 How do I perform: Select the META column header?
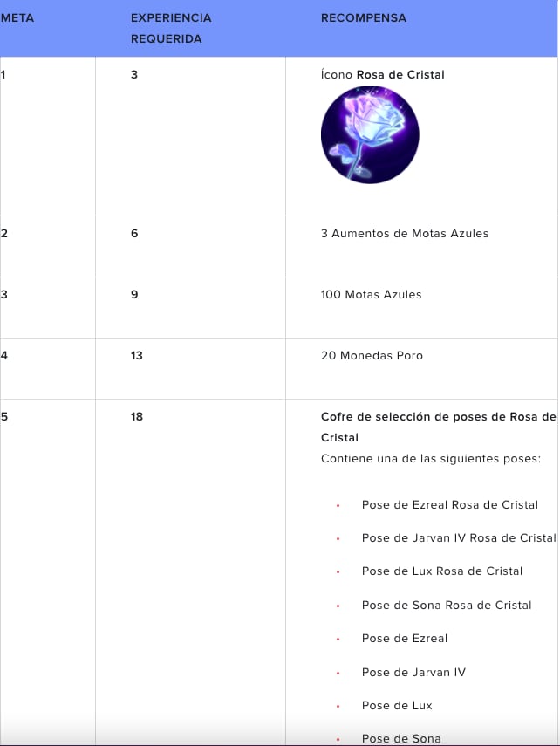click(17, 18)
